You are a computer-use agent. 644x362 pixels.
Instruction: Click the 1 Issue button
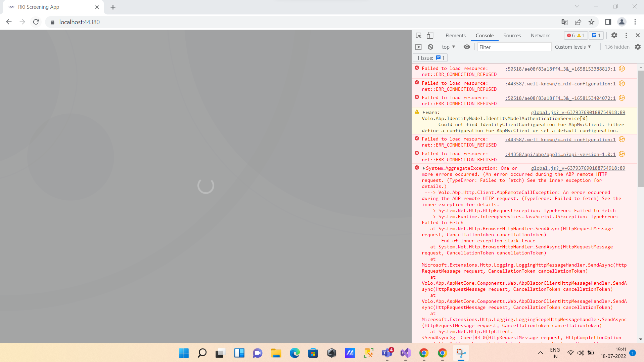pos(430,58)
